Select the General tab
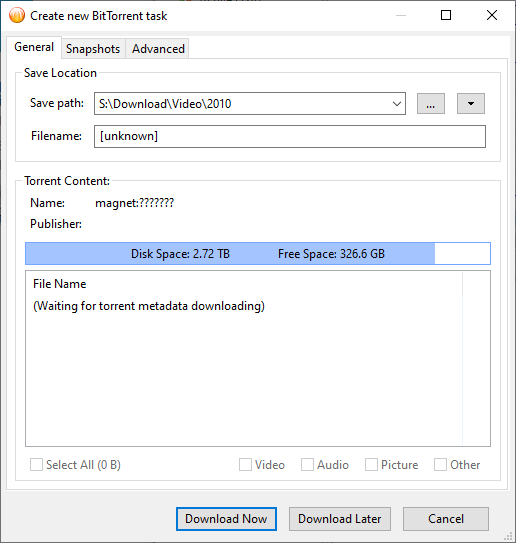The width and height of the screenshot is (516, 543). tap(34, 47)
